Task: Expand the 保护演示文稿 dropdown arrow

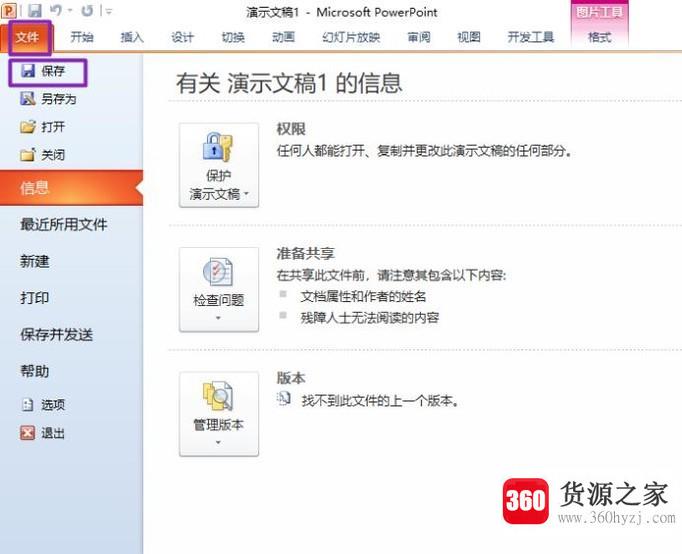Action: point(247,194)
